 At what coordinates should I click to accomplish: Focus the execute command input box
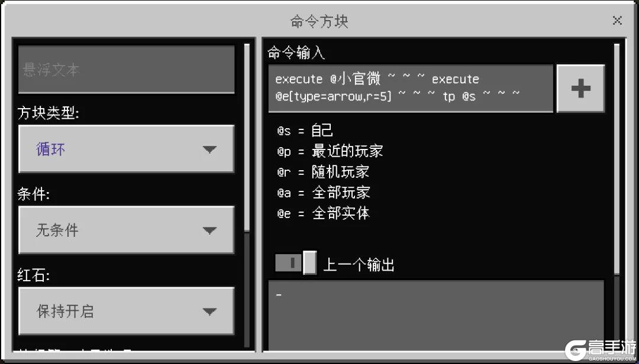point(411,89)
